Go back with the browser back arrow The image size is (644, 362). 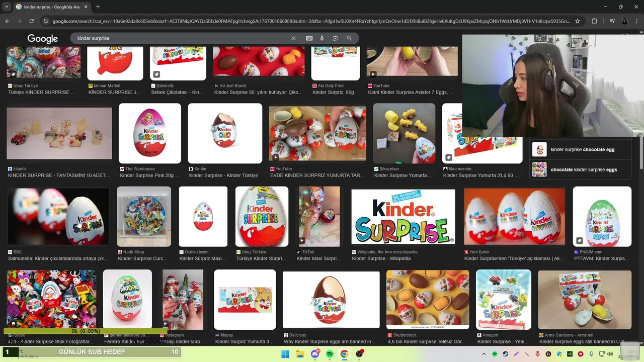coord(7,21)
